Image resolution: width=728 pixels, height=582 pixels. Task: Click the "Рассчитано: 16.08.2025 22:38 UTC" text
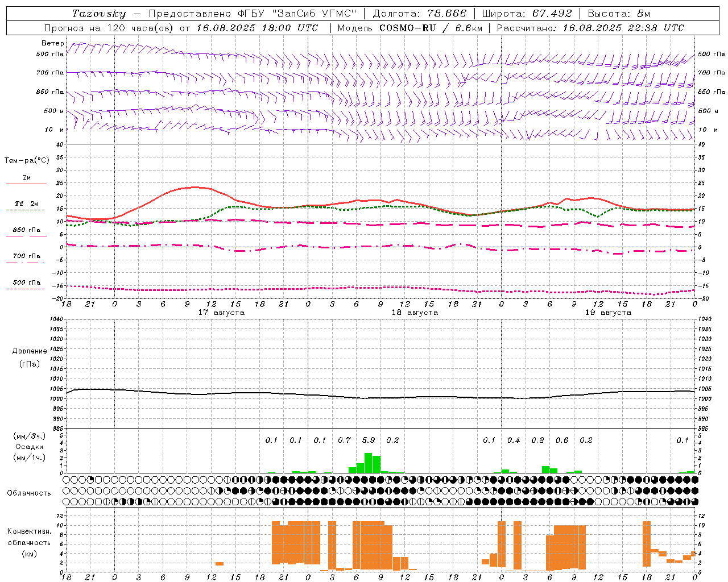(x=590, y=28)
